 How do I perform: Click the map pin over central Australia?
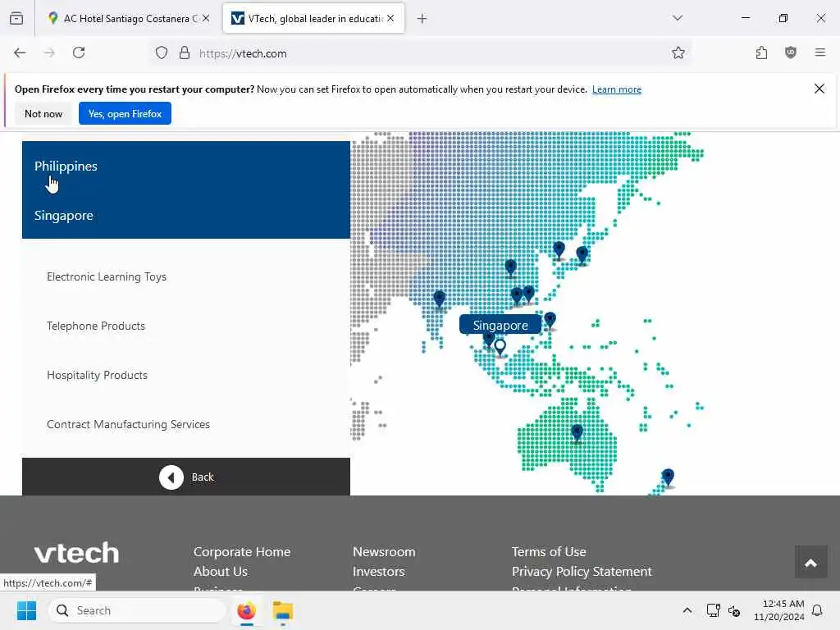[x=577, y=432]
